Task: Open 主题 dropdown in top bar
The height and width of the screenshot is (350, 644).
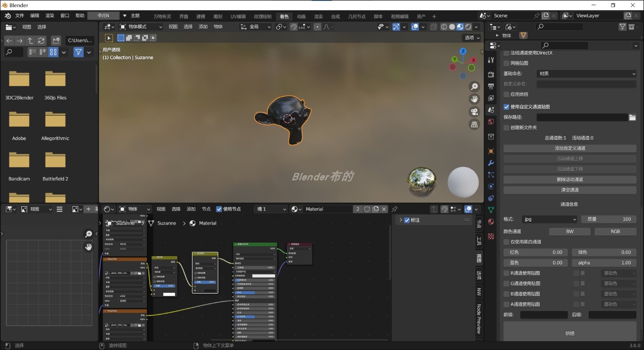Action: pyautogui.click(x=131, y=16)
